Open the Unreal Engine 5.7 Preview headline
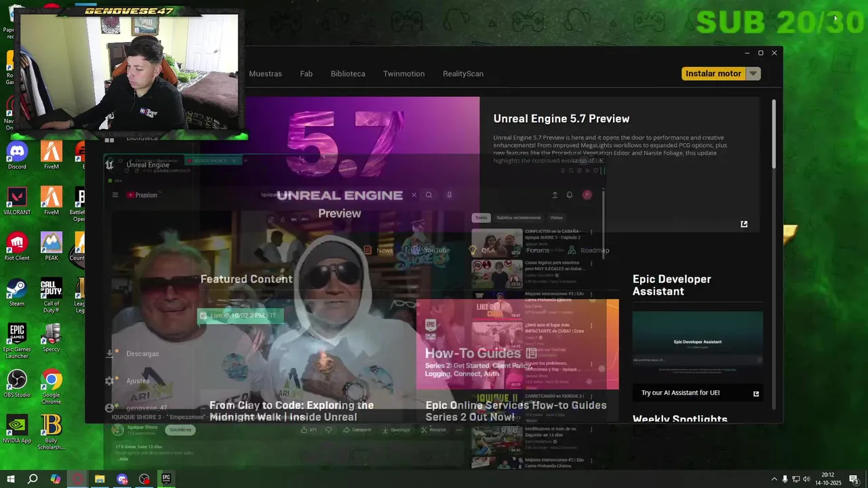The height and width of the screenshot is (488, 868). (x=561, y=119)
